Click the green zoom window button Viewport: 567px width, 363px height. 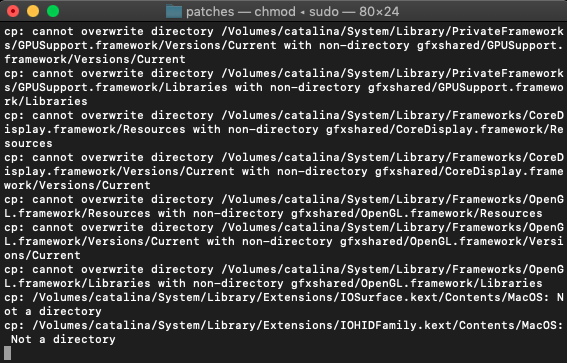click(53, 11)
